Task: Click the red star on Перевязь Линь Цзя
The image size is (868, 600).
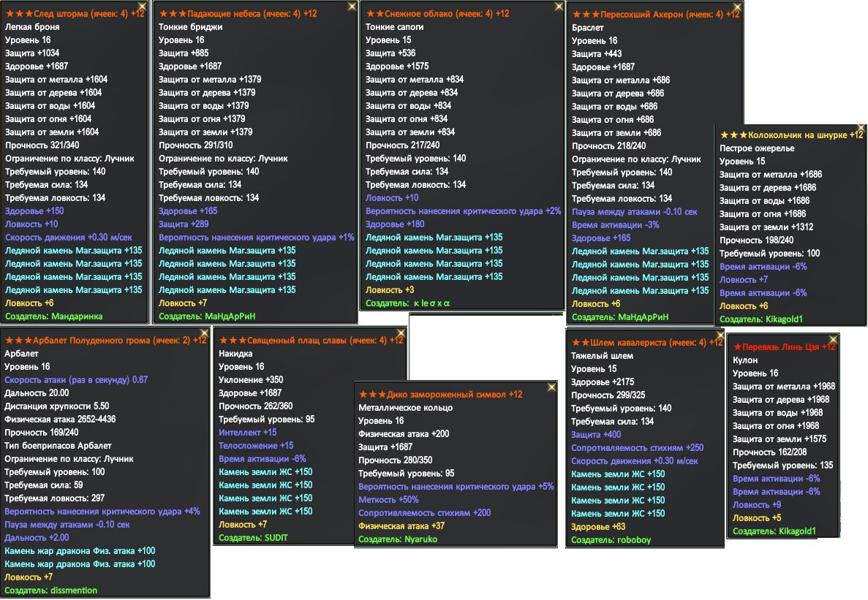Action: (x=737, y=347)
